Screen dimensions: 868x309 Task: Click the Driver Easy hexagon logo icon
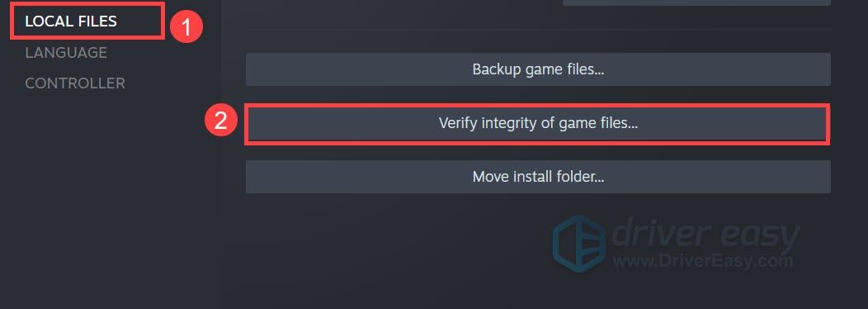click(x=579, y=244)
